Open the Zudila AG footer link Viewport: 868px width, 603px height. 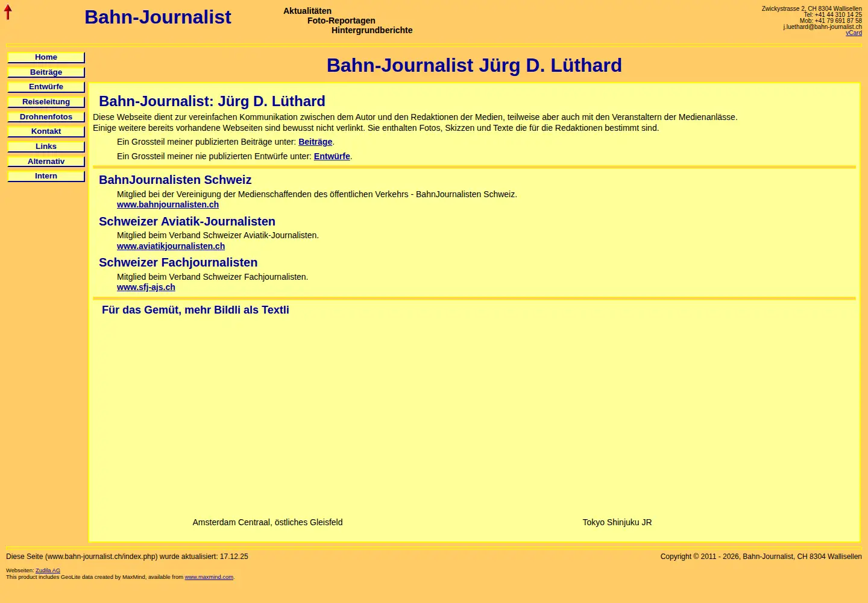coord(48,570)
